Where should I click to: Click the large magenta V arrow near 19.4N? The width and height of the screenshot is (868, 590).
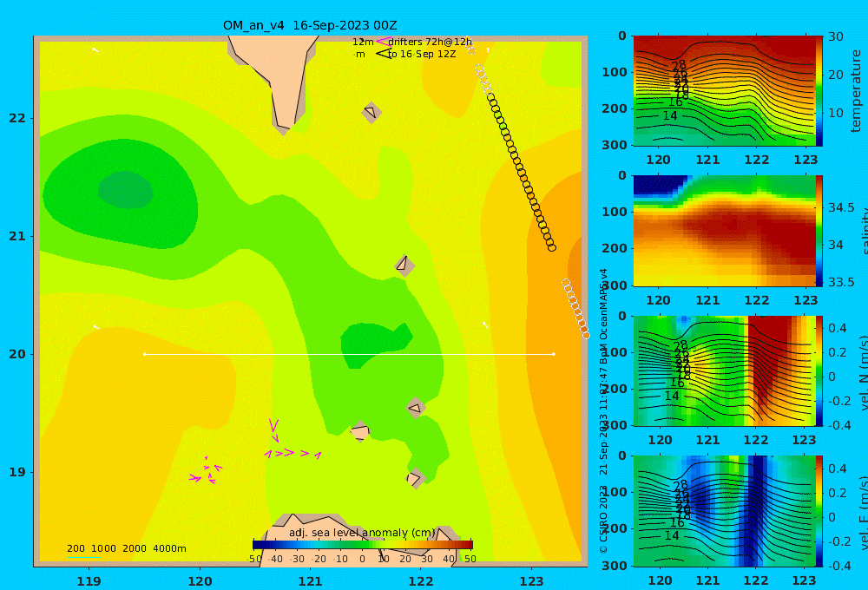coord(273,426)
